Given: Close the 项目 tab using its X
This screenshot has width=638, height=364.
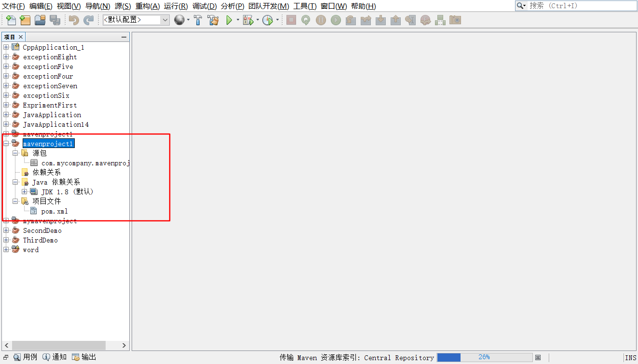Looking at the screenshot, I should (x=21, y=37).
